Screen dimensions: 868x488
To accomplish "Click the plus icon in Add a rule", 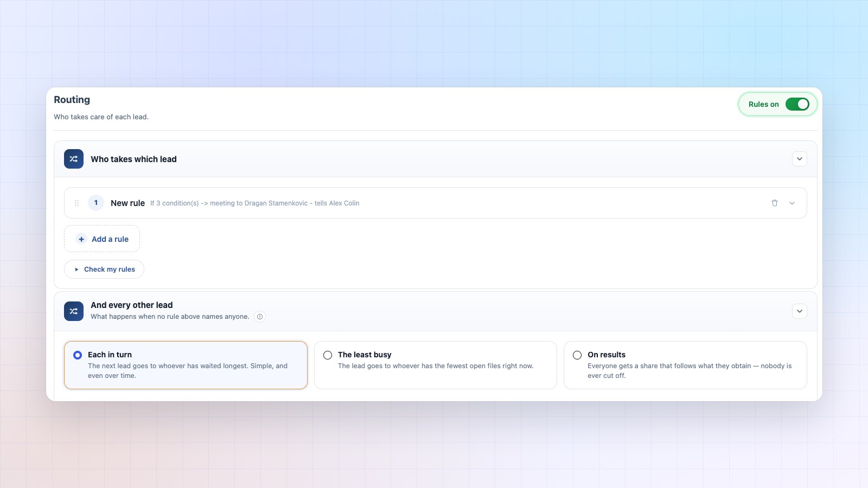I will tap(81, 239).
